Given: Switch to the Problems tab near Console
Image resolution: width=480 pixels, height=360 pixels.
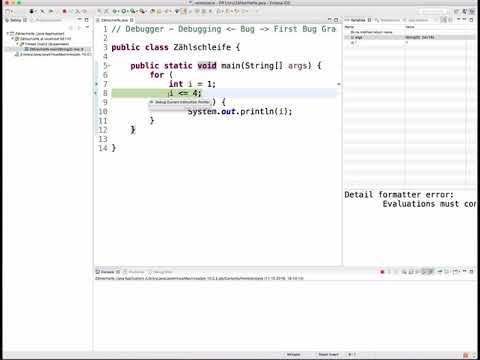Looking at the screenshot, I should [134, 272].
